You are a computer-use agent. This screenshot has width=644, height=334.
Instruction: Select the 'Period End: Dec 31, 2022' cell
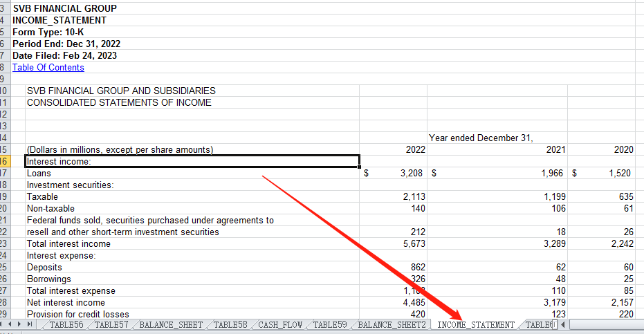click(x=66, y=44)
